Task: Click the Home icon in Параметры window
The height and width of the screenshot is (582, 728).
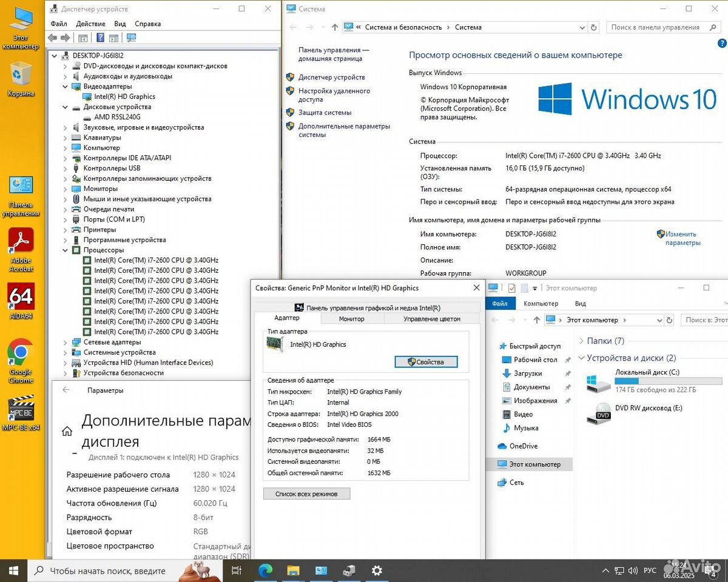Action: pos(67,432)
